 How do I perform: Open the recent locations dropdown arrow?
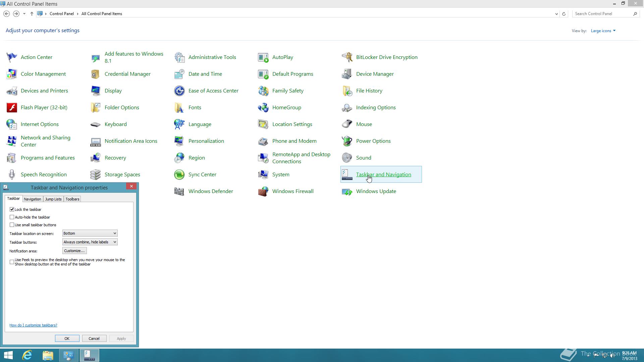(24, 14)
